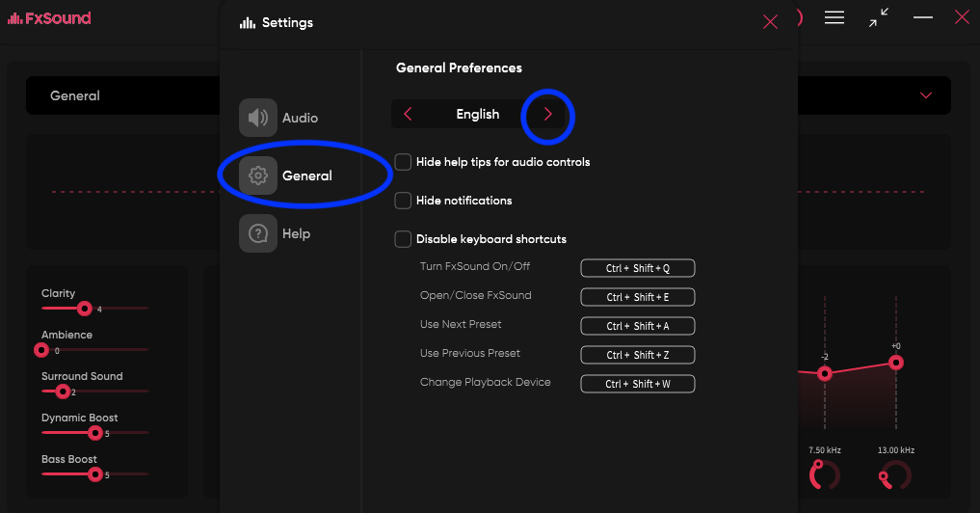Open the Audio settings tab
The image size is (980, 513).
click(x=299, y=118)
